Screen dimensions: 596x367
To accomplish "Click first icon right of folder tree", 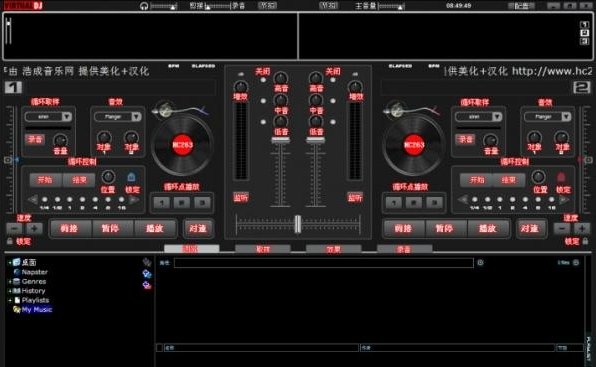I will 147,262.
